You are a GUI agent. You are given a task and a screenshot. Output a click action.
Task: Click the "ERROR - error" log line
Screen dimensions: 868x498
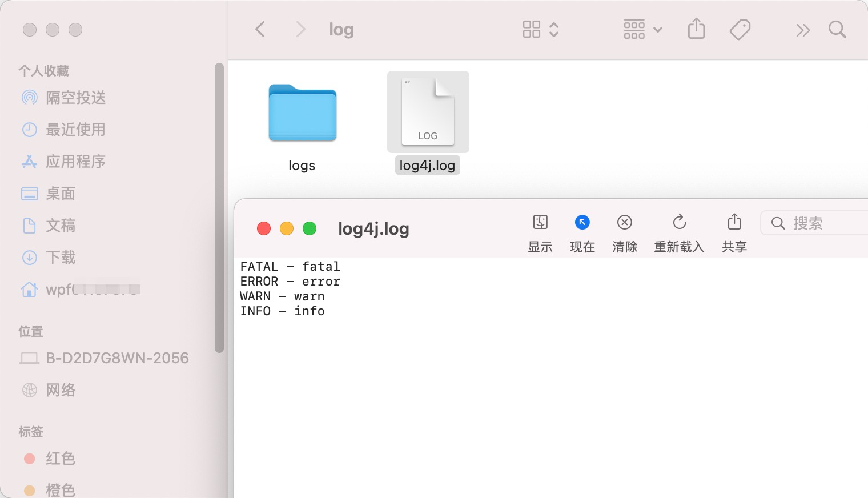pos(290,282)
